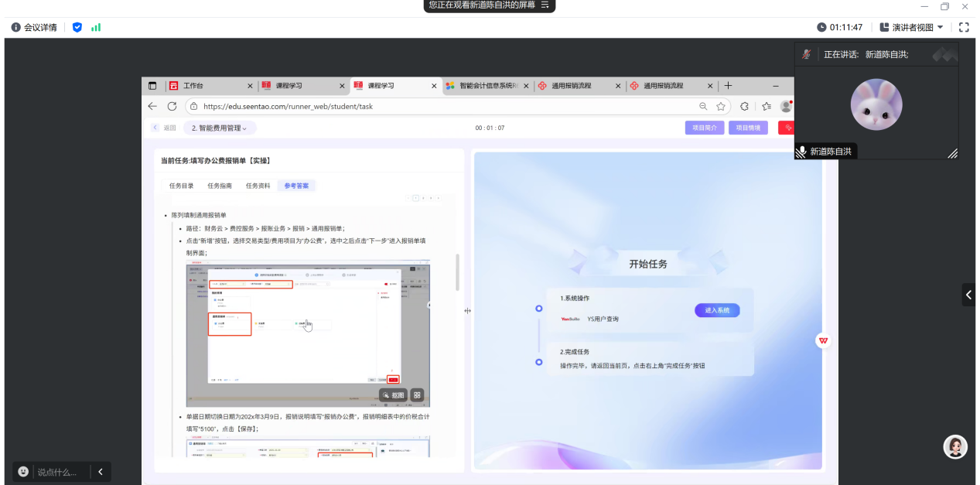Viewport: 980px width, 485px height.
Task: Click the 说点什么 chat input field
Action: [x=59, y=472]
